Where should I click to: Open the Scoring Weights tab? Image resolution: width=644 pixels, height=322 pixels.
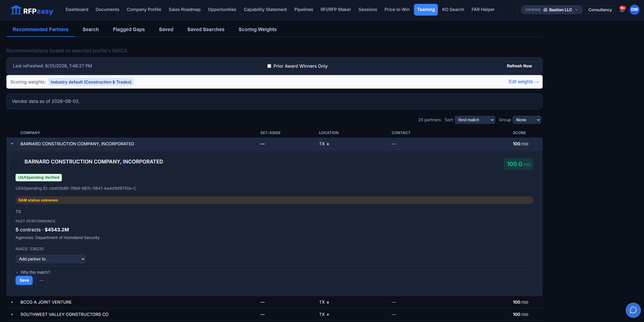257,29
